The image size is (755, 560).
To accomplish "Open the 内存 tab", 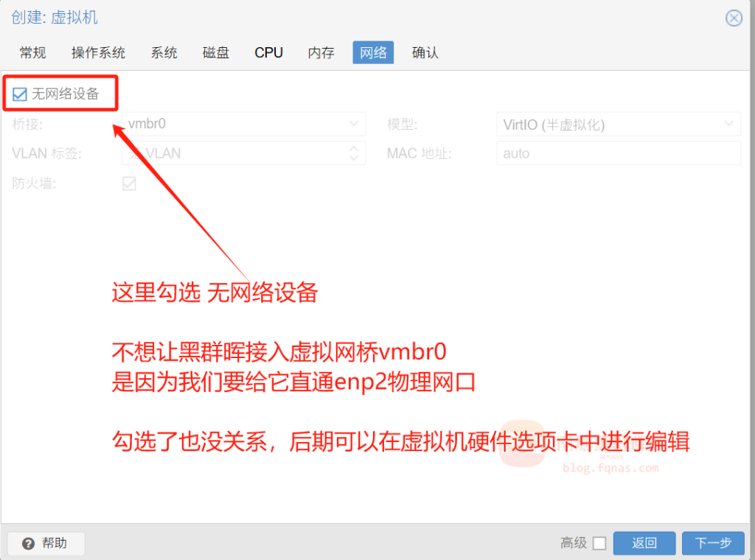I will (x=321, y=53).
